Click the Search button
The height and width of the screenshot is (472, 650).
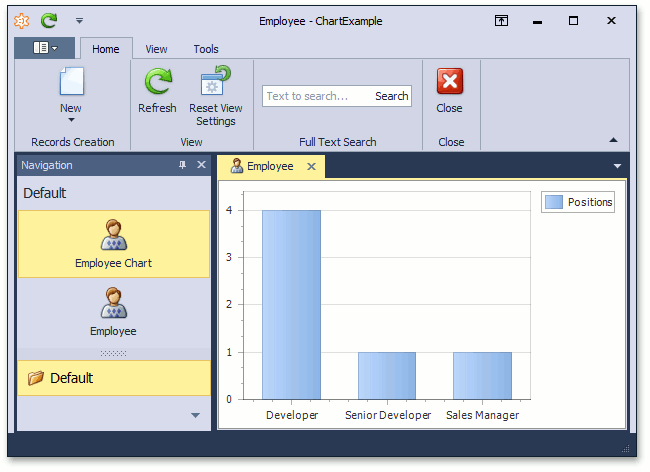392,96
